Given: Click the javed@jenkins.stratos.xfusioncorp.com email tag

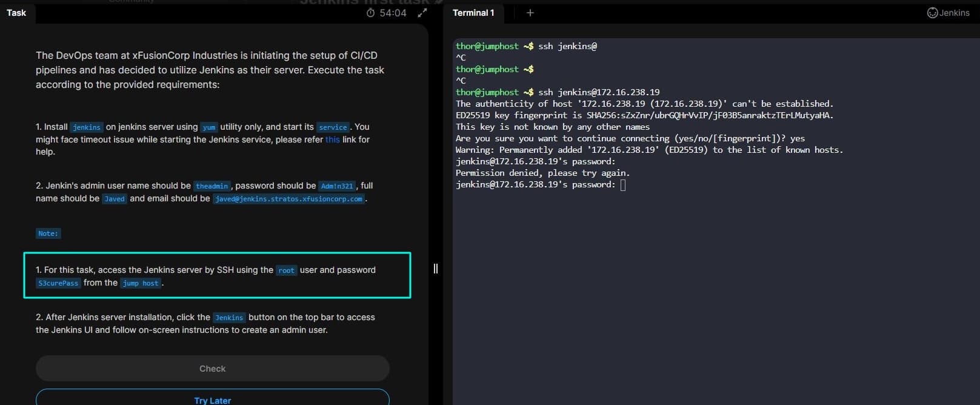Looking at the screenshot, I should [x=289, y=199].
